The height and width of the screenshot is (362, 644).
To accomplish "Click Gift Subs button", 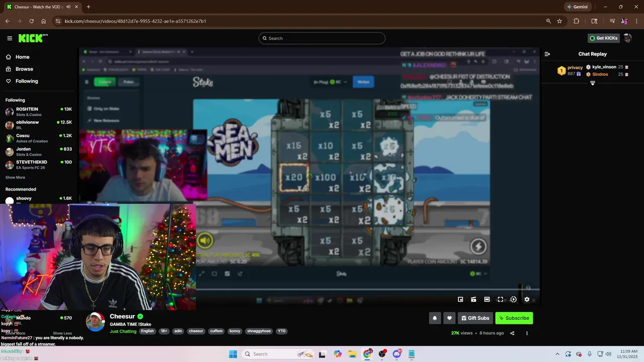I will point(475,318).
